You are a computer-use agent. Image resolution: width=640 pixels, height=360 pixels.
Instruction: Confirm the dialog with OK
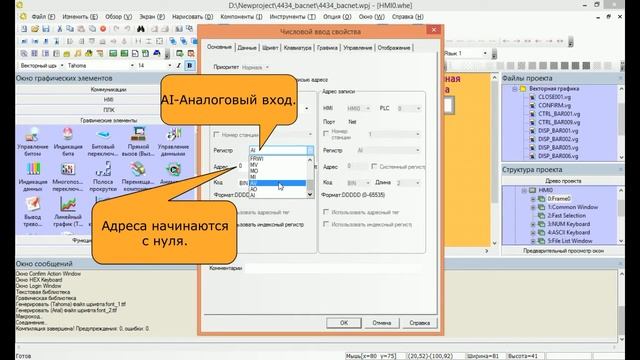[344, 323]
